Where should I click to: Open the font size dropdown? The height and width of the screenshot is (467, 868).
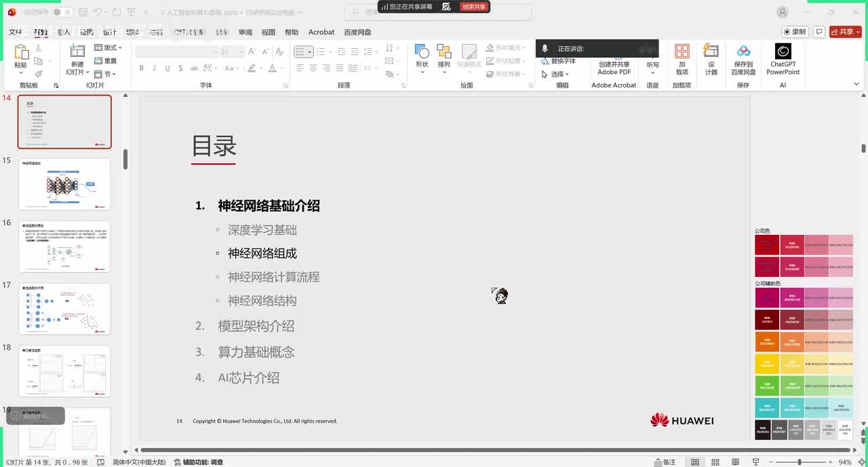tap(242, 52)
